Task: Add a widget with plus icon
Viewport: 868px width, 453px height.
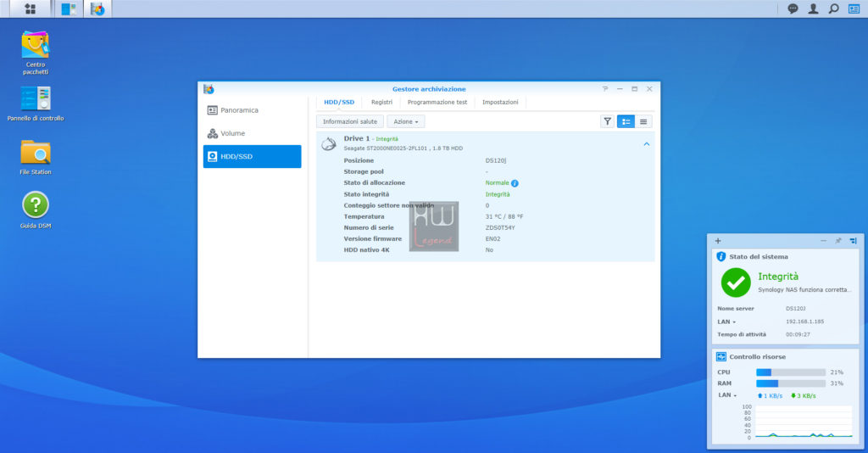Action: [718, 241]
